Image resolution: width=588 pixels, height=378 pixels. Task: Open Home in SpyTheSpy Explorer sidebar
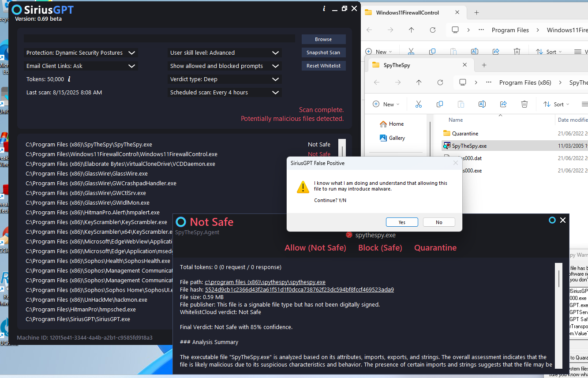(392, 124)
